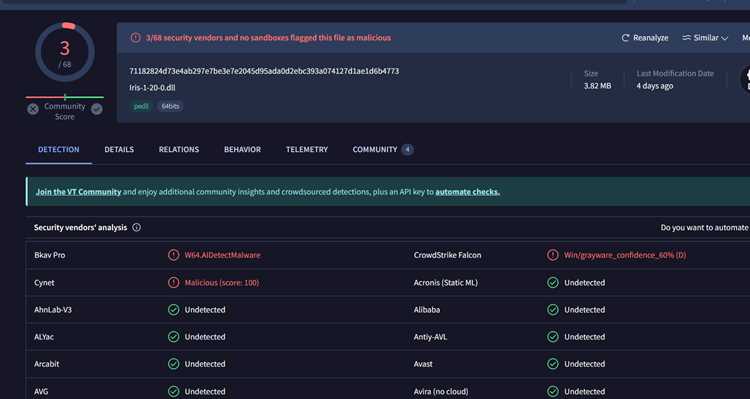Click the Cynet vendor name
The image size is (750, 399).
click(44, 283)
